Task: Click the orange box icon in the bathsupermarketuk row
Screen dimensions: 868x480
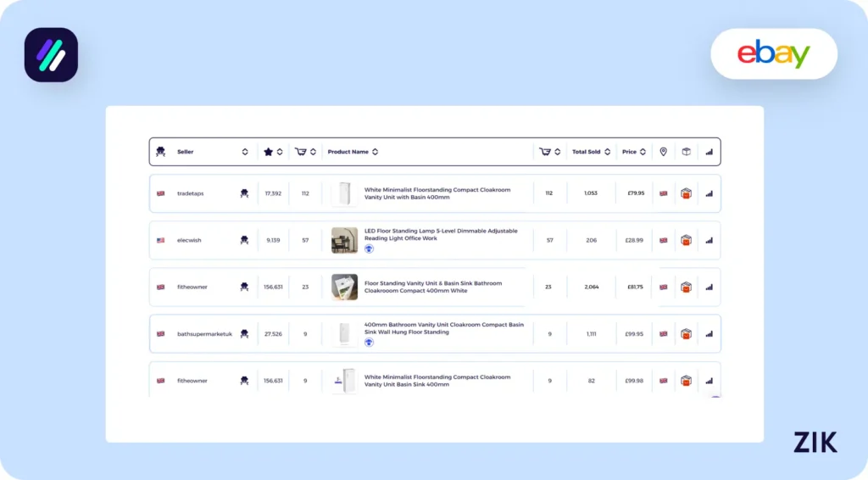Action: coord(686,334)
